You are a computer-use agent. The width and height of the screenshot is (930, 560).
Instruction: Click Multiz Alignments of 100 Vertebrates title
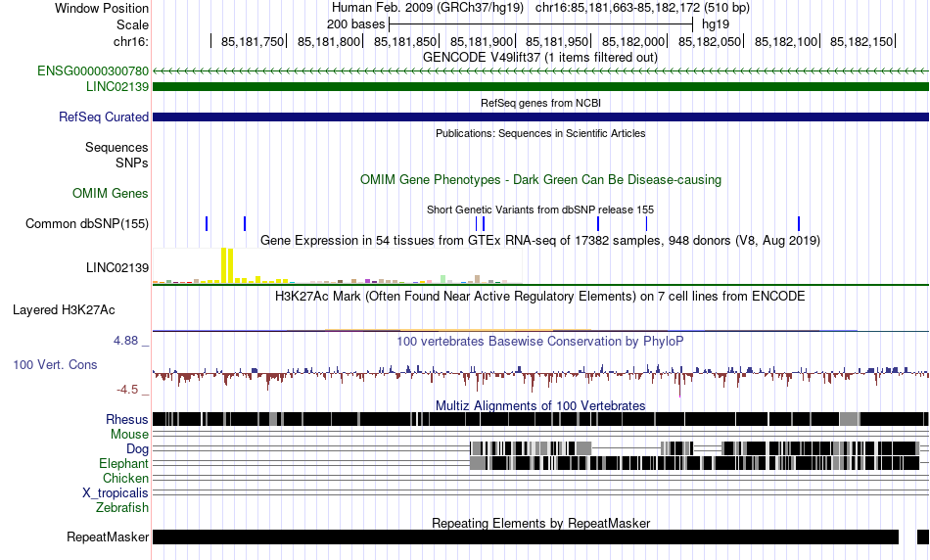540,405
